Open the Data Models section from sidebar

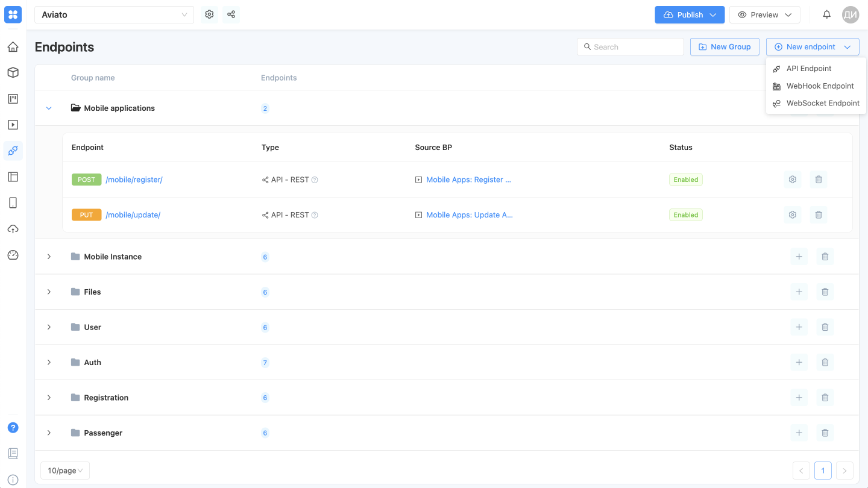(x=13, y=72)
